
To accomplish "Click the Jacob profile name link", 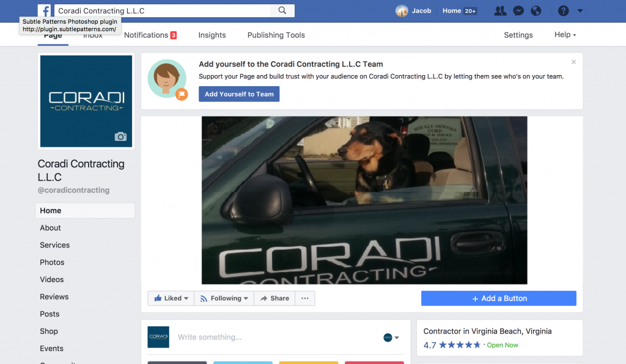I will pyautogui.click(x=421, y=11).
